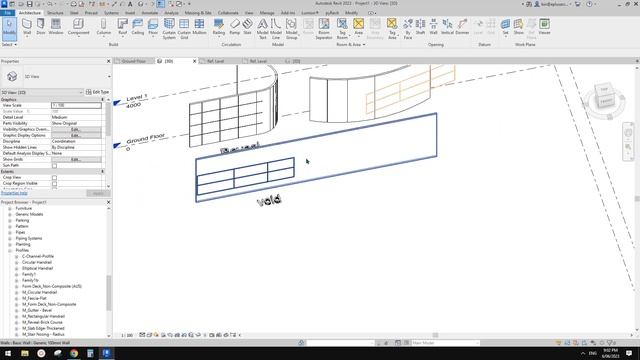The width and height of the screenshot is (640, 360).
Task: Open the File menu
Action: (7, 13)
